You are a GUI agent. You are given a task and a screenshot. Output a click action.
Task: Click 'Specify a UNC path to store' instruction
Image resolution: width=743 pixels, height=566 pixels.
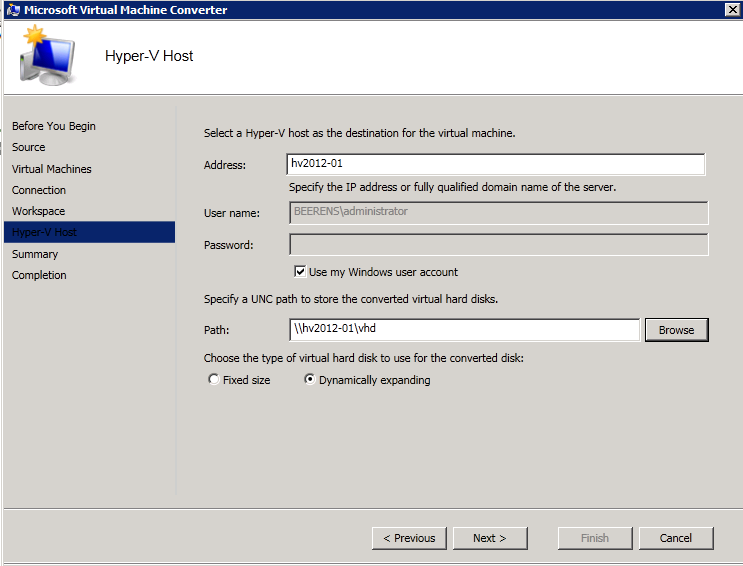(351, 299)
